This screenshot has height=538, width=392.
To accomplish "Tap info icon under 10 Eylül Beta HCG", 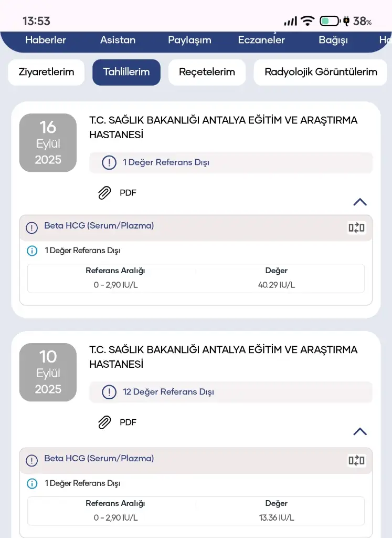I will 33,483.
